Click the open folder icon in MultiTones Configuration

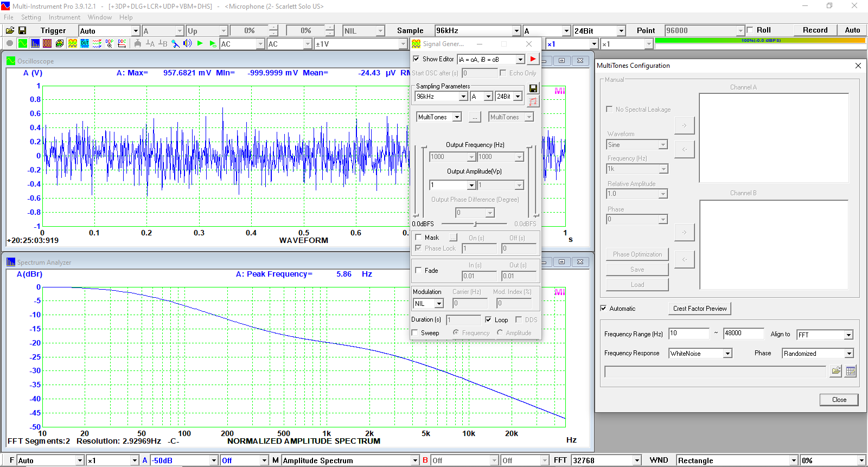click(x=836, y=371)
